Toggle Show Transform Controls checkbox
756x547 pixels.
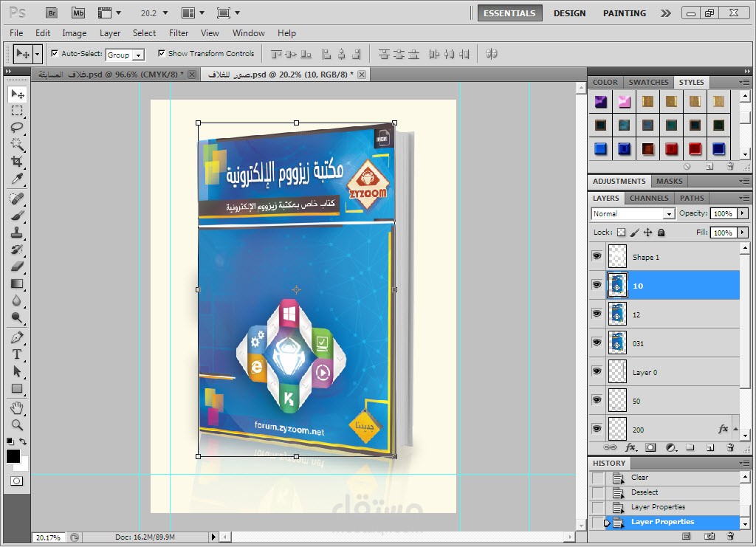(162, 53)
